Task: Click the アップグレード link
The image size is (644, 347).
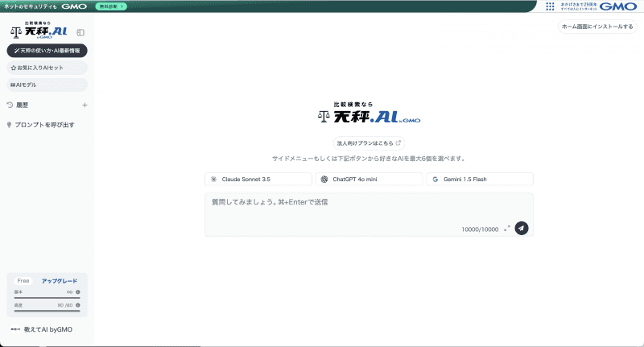Action: point(59,281)
